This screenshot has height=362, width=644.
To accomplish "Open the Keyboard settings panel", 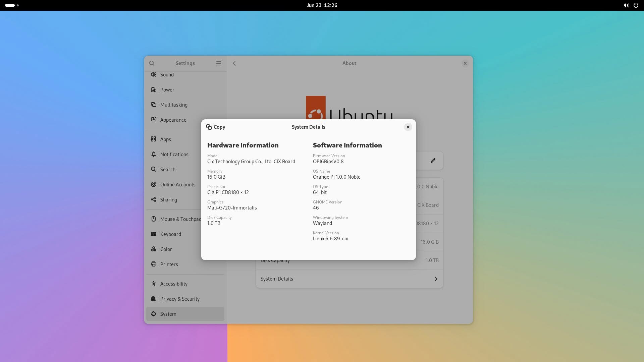I will [185, 234].
